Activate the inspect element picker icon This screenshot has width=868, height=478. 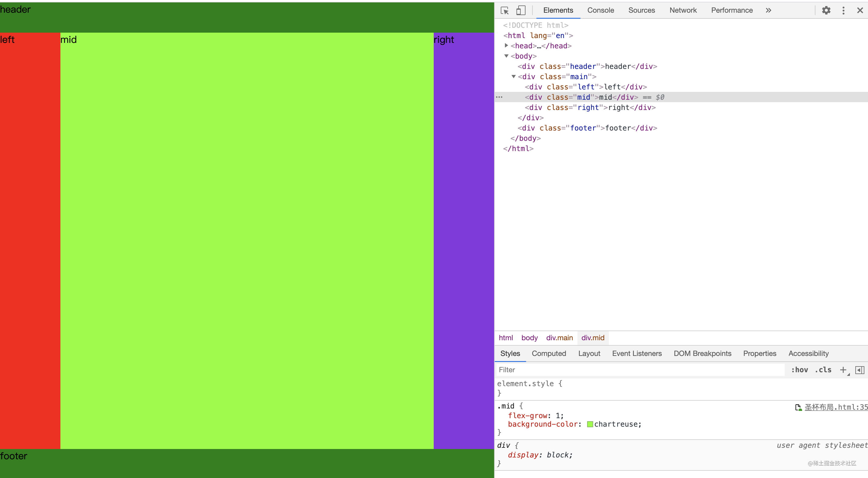click(x=504, y=11)
